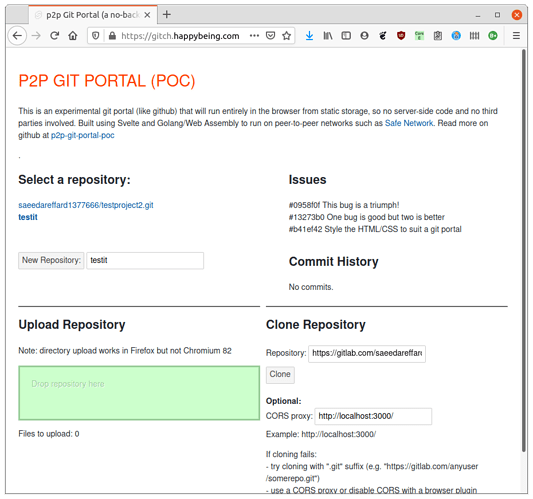Screen dimensions: 533x499
Task: Select the testproject2.git repository link
Action: click(x=86, y=205)
